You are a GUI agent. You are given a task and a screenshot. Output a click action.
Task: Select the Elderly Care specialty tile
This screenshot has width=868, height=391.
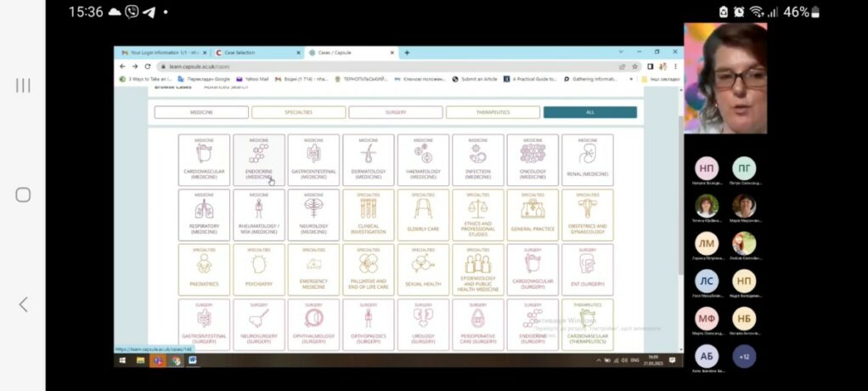(x=423, y=214)
